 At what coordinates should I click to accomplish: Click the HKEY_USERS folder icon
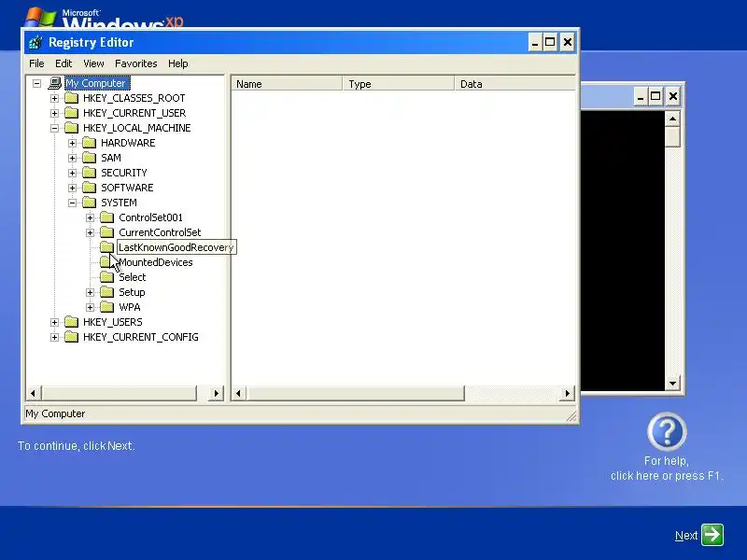(72, 322)
